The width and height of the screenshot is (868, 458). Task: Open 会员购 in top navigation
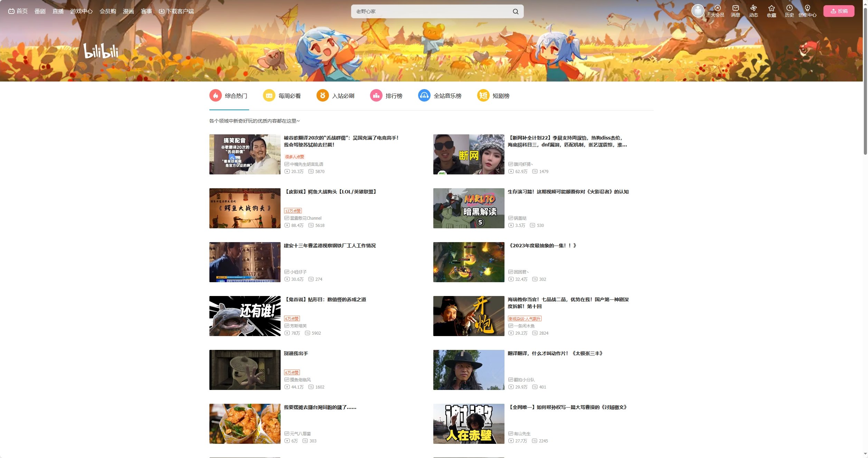pos(108,11)
